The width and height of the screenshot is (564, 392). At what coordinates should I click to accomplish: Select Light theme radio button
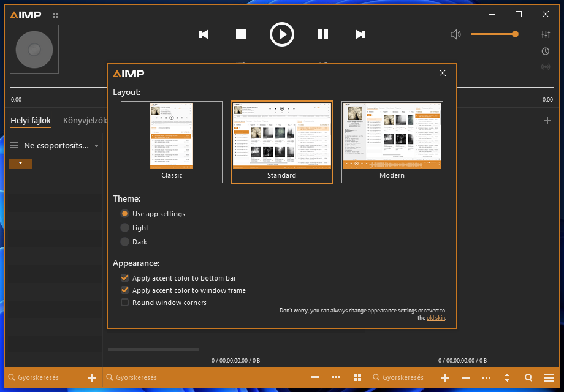click(x=134, y=227)
